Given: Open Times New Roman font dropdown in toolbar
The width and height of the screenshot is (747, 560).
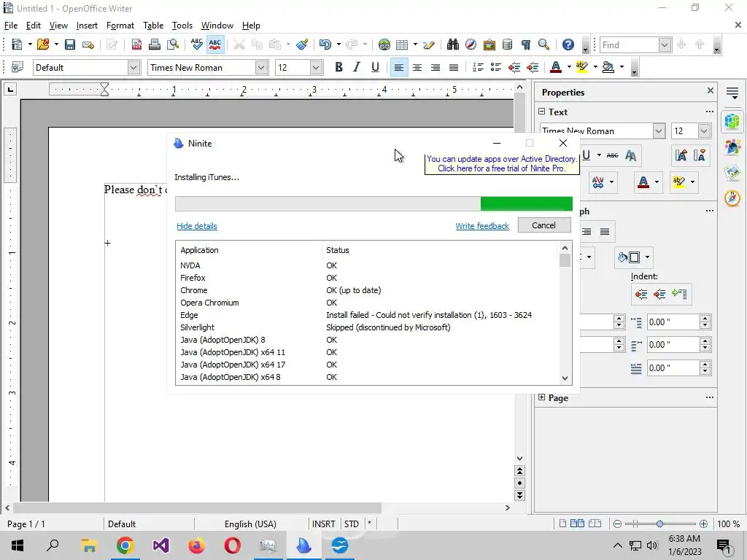Looking at the screenshot, I should click(x=261, y=68).
